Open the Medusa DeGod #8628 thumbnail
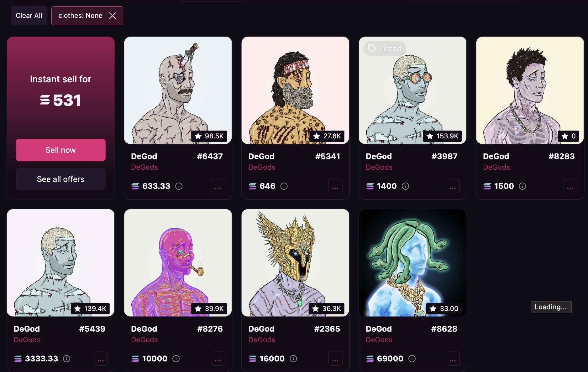 click(x=412, y=263)
